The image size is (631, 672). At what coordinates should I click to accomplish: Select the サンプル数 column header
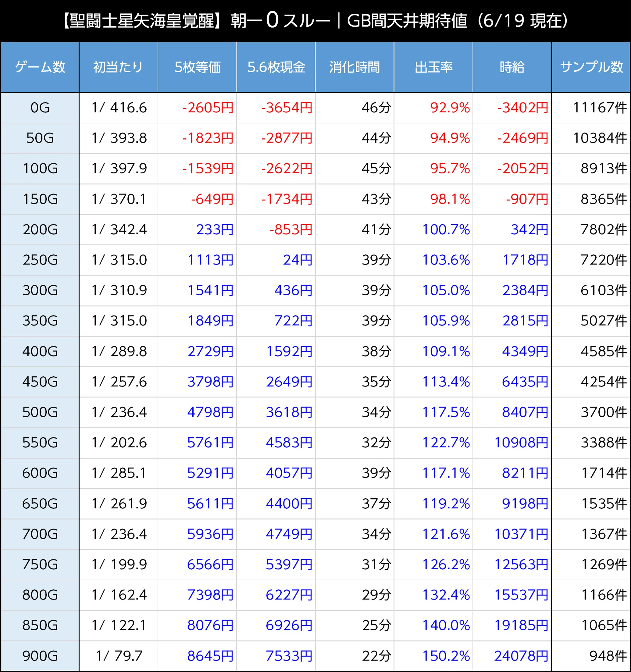(591, 67)
